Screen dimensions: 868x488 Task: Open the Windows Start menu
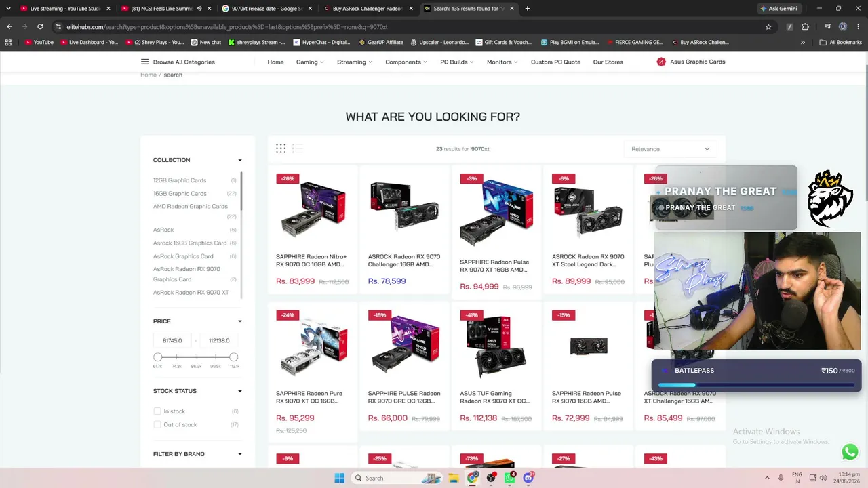coord(339,478)
